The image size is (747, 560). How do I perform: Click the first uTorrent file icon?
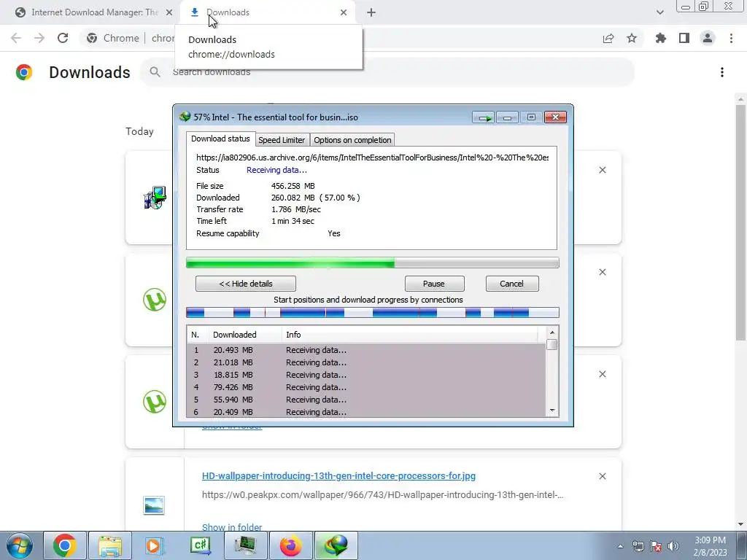point(155,300)
